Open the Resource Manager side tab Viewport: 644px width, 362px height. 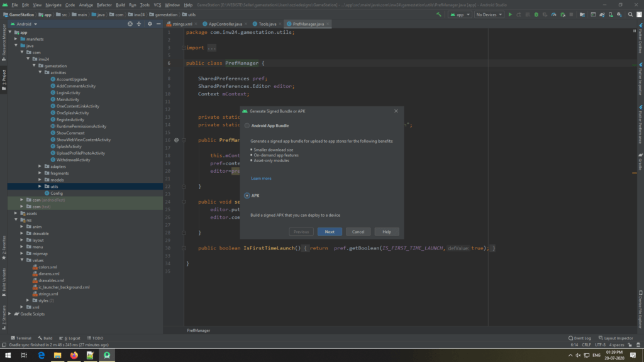tap(4, 42)
